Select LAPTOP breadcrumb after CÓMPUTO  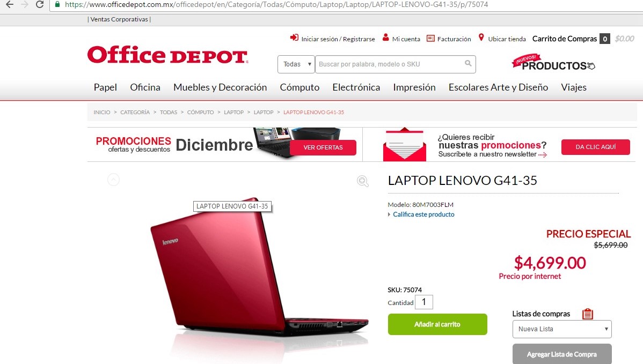[233, 112]
